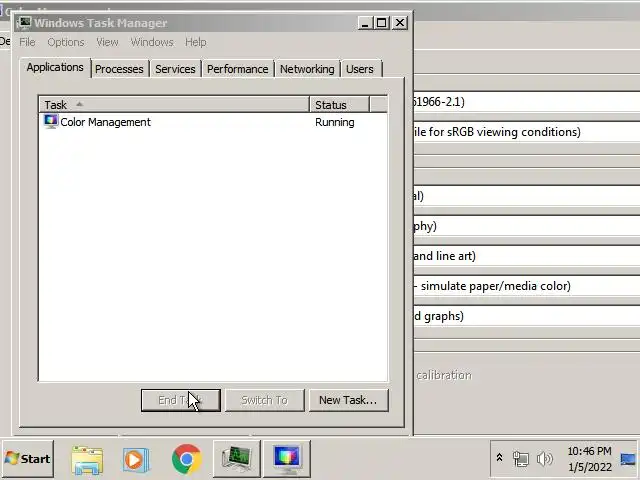
Task: Switch to the Processes tab
Action: [x=119, y=69]
